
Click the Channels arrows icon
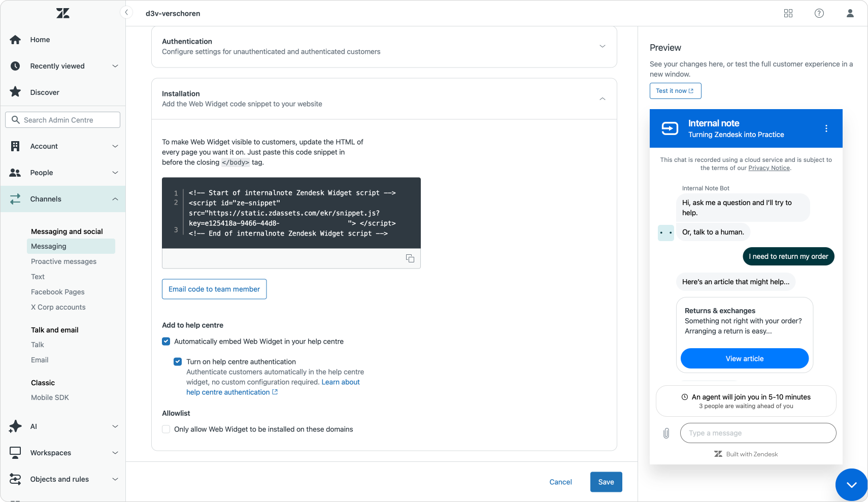point(15,199)
